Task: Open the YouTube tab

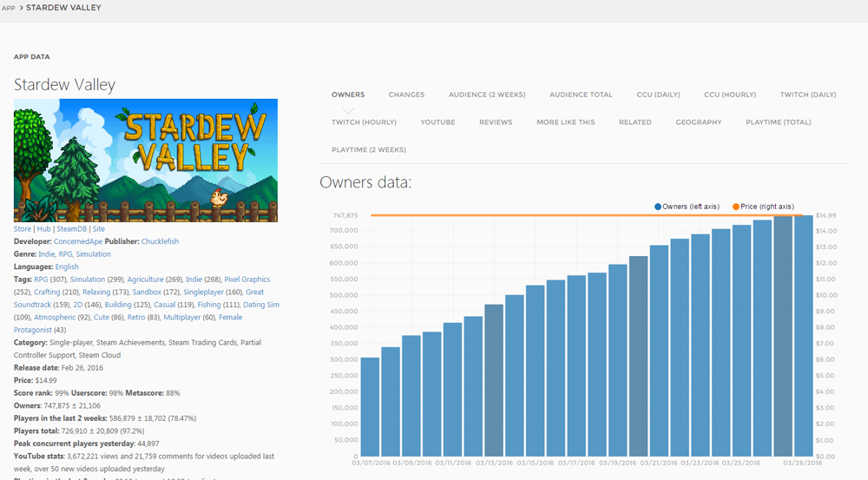Action: (437, 122)
